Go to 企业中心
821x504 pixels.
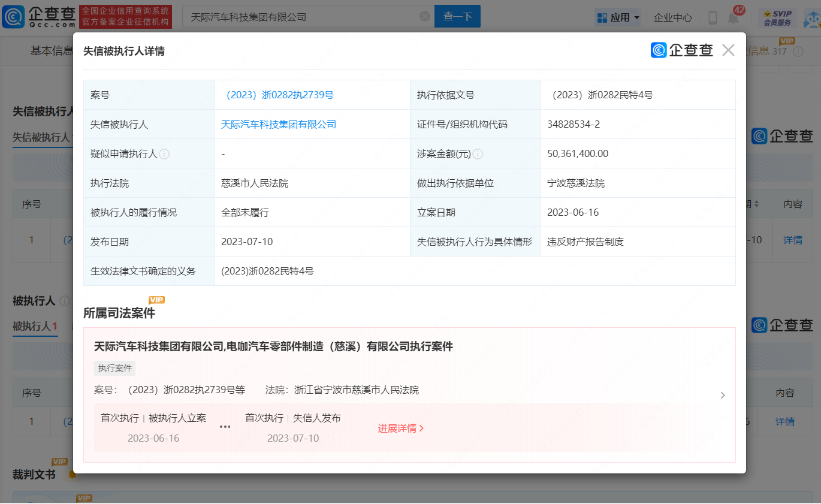(672, 17)
